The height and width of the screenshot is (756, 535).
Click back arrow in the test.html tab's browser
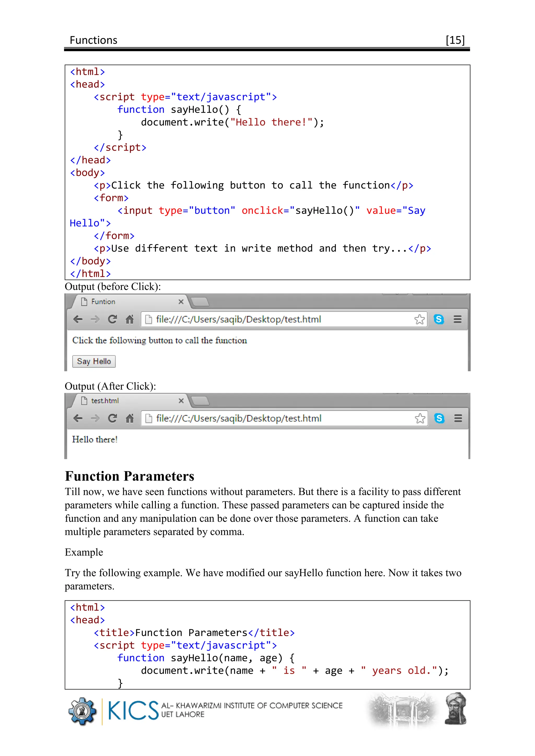pos(78,418)
